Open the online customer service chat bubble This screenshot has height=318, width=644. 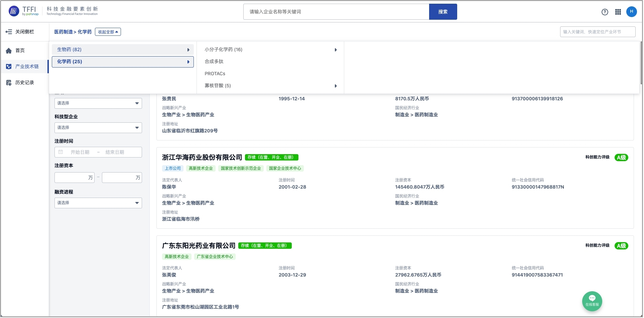click(x=592, y=301)
